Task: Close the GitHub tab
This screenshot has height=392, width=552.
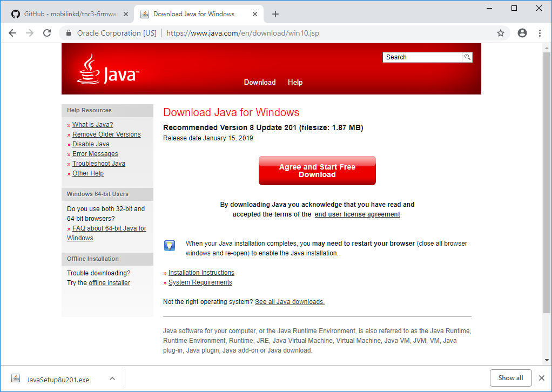Action: tap(126, 14)
